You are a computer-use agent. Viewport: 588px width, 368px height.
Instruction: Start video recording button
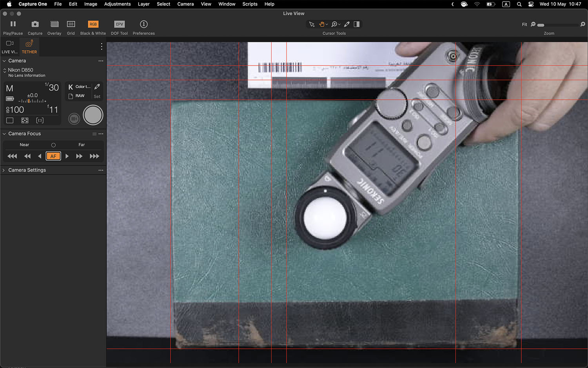click(74, 118)
